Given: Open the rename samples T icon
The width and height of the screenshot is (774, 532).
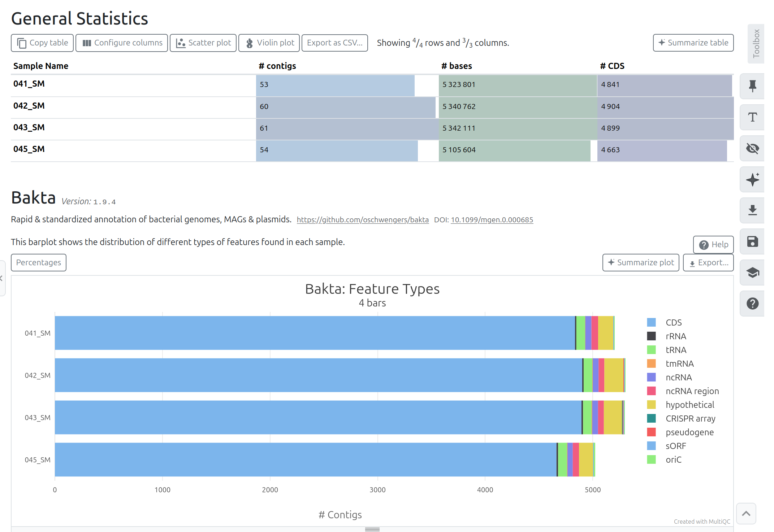Looking at the screenshot, I should pyautogui.click(x=752, y=117).
